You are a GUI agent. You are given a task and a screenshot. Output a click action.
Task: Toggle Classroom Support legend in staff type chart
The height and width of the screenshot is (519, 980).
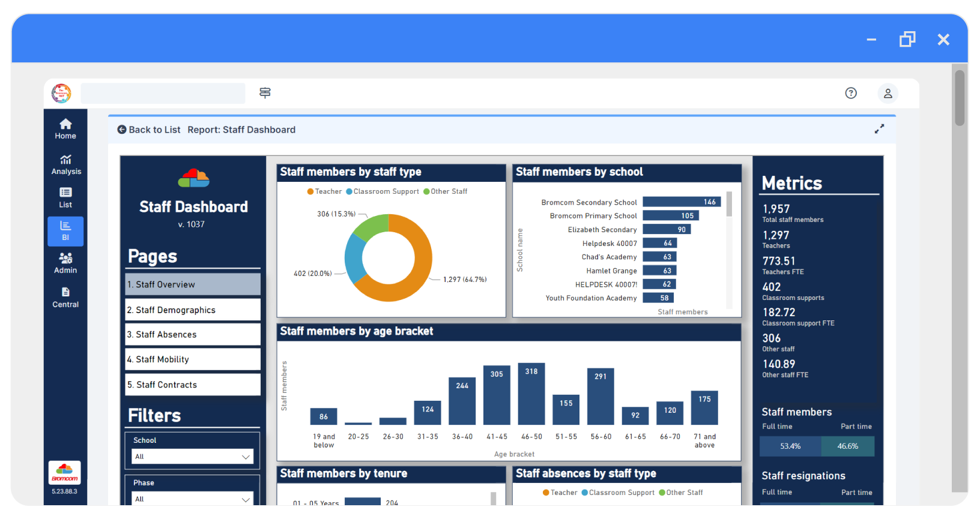tap(383, 191)
